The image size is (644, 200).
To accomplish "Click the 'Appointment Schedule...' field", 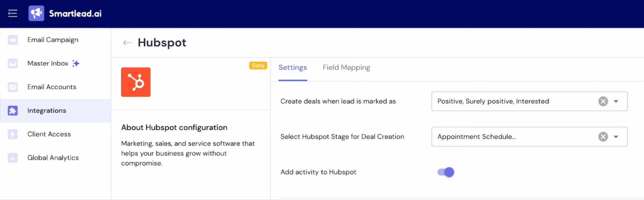I will [530, 137].
